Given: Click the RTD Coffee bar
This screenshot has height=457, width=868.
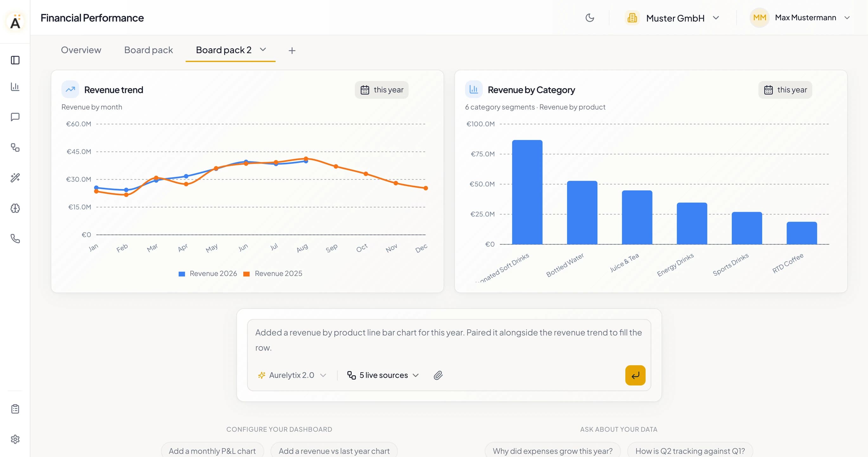Looking at the screenshot, I should click(801, 233).
